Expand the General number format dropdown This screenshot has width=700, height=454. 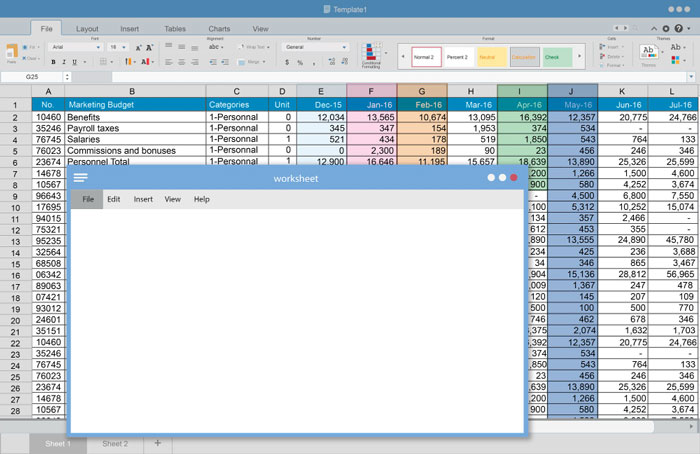point(315,47)
